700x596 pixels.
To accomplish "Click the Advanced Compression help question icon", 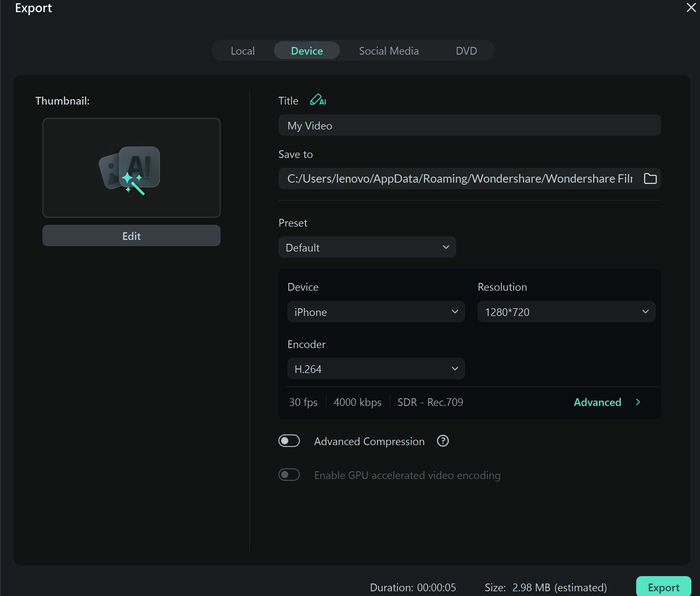I will click(x=443, y=441).
